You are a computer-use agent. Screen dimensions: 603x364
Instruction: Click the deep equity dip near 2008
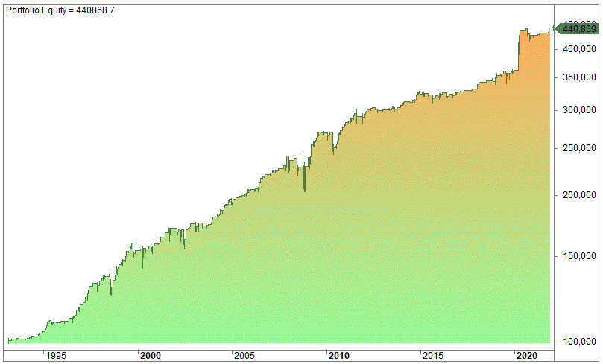click(304, 189)
